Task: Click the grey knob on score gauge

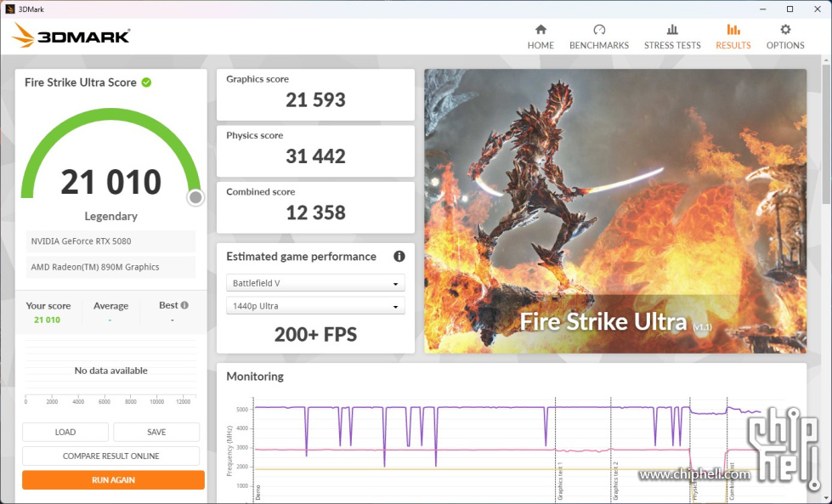Action: pyautogui.click(x=195, y=197)
